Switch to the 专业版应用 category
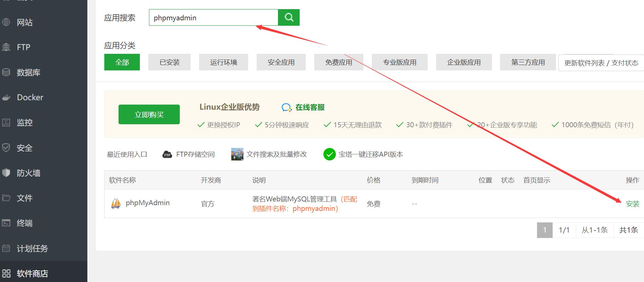Screen dimensions: 644x282 pyautogui.click(x=400, y=62)
